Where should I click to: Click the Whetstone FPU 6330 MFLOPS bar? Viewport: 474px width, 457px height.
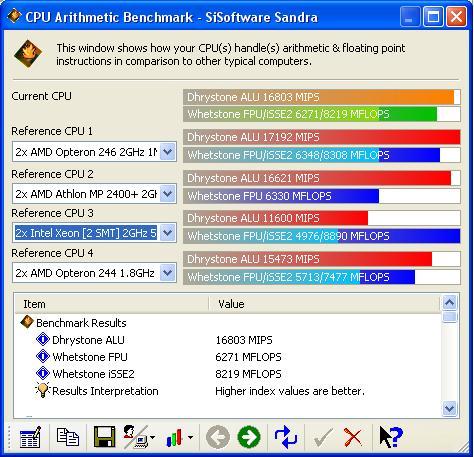click(322, 196)
